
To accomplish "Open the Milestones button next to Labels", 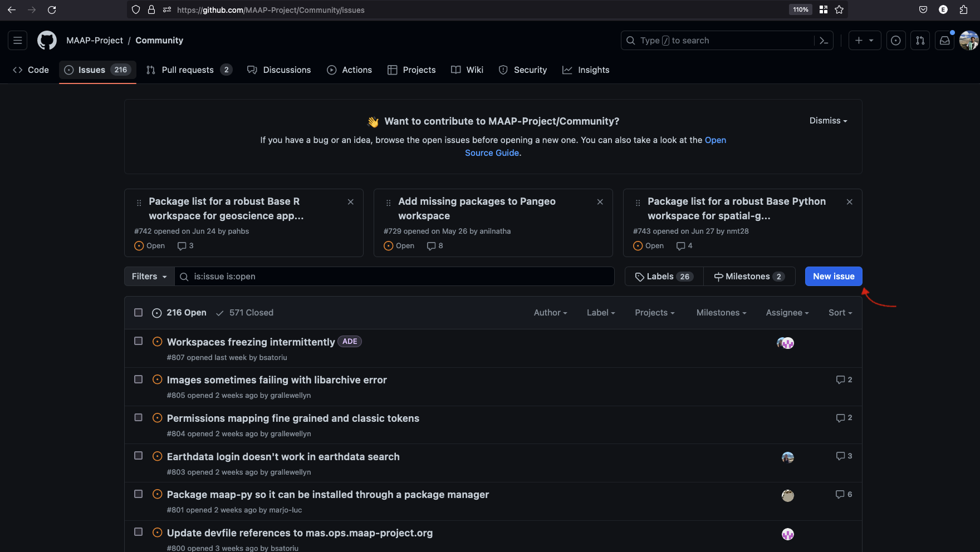I will click(x=749, y=277).
